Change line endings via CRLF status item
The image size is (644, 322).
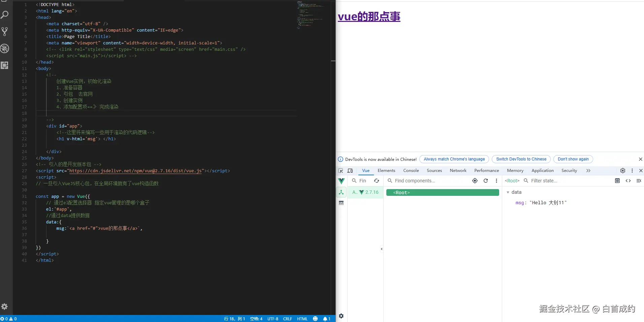tap(287, 319)
